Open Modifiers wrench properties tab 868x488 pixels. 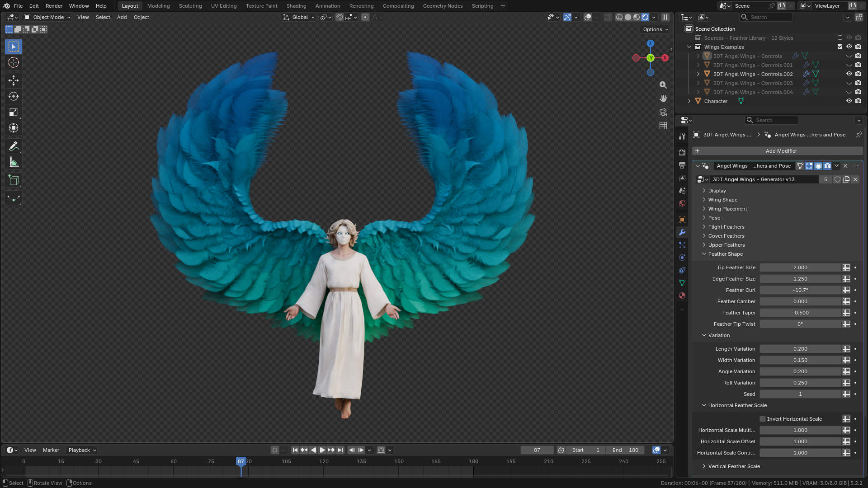point(682,232)
